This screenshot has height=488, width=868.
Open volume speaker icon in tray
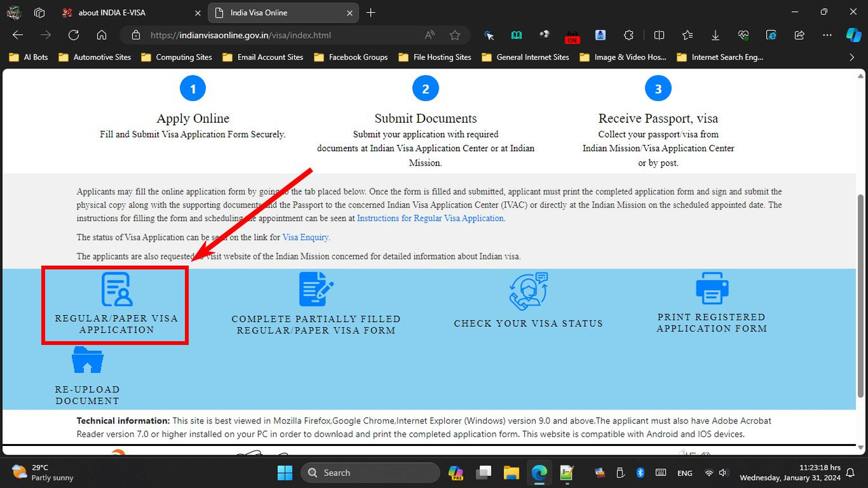click(724, 472)
